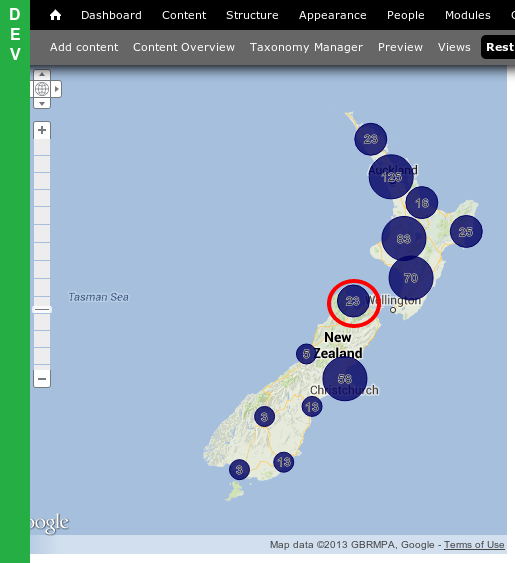
Task: Open the 16 cluster marker
Action: [x=422, y=203]
